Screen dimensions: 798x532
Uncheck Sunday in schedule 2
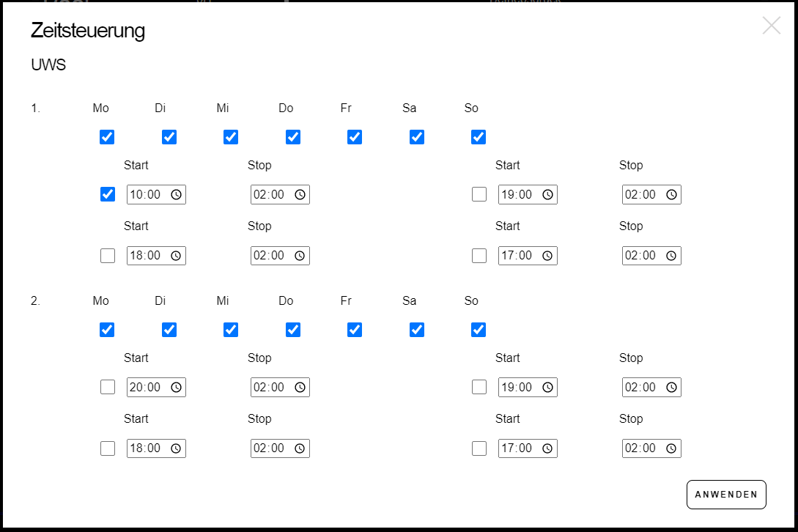point(479,330)
